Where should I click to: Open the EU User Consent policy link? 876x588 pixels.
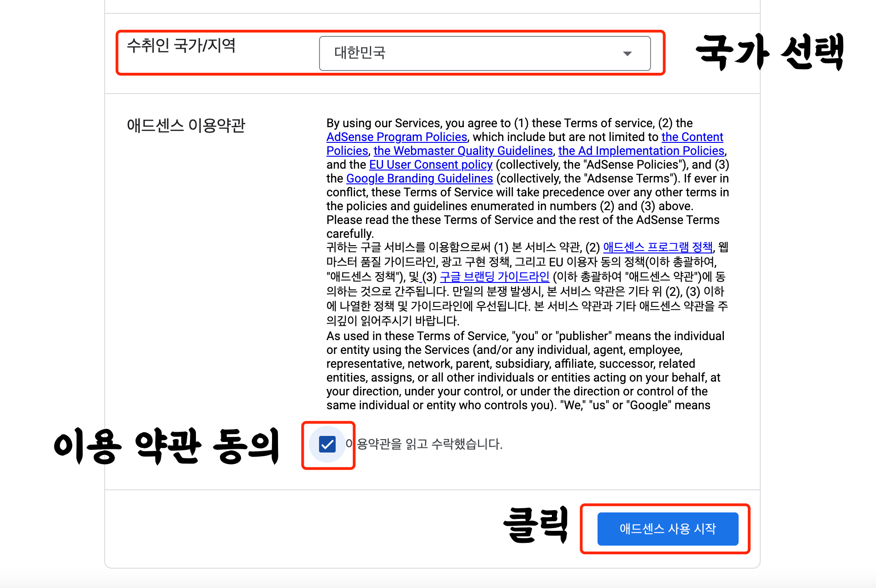[431, 165]
